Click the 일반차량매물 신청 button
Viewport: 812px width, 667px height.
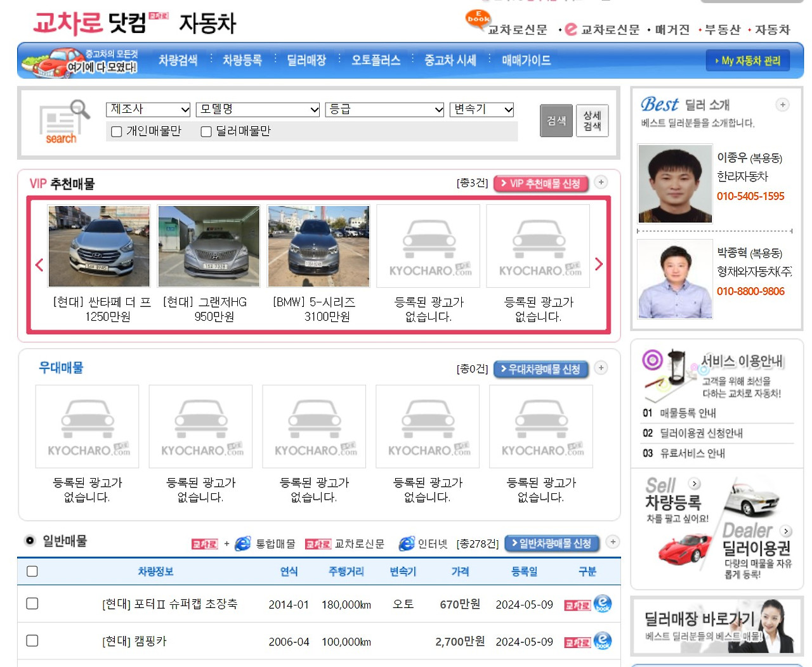pos(553,543)
